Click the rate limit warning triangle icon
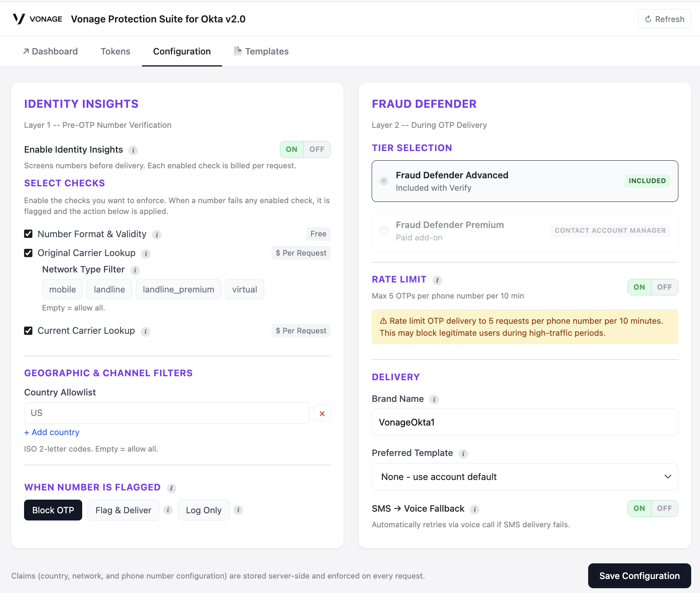 point(383,321)
